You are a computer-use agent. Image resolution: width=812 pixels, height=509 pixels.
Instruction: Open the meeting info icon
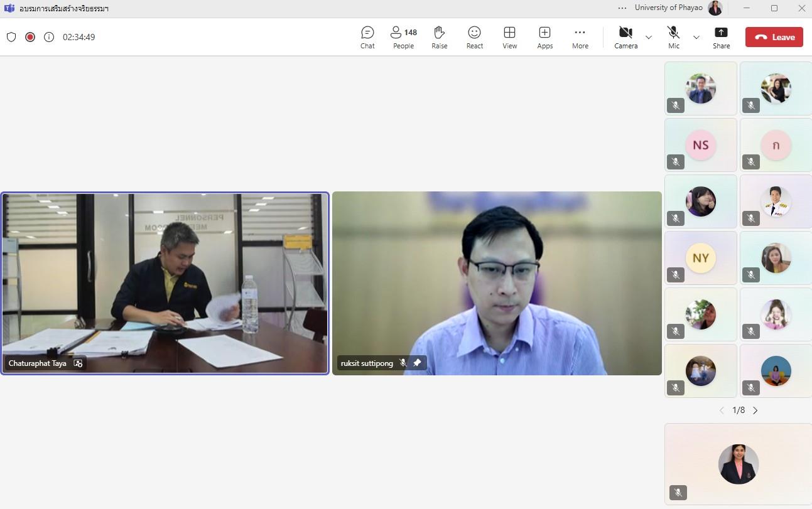click(x=49, y=37)
